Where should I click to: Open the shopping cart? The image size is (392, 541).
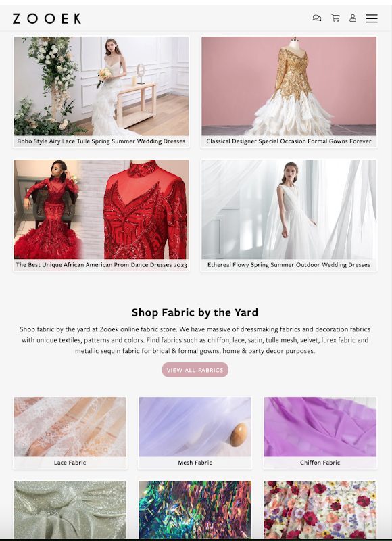pos(335,18)
